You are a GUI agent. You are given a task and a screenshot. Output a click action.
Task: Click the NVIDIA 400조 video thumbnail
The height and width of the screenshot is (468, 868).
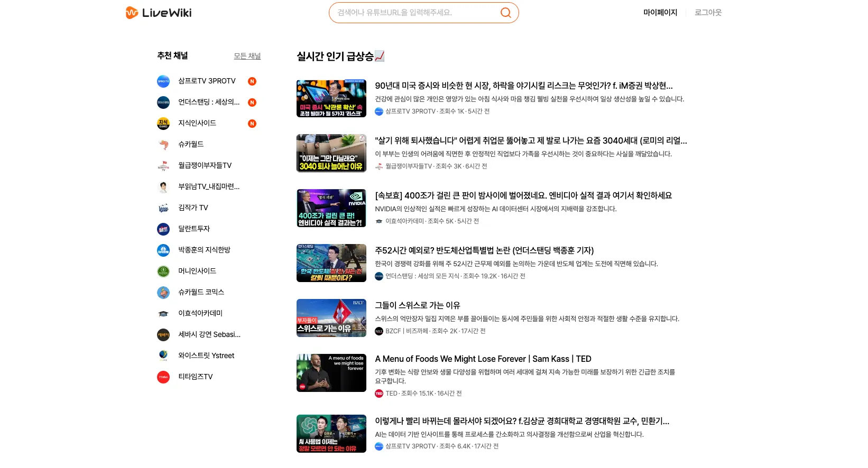[x=331, y=208]
